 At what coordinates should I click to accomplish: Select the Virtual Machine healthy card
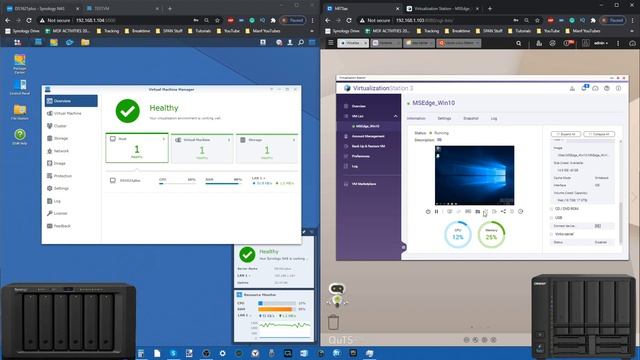(x=202, y=148)
